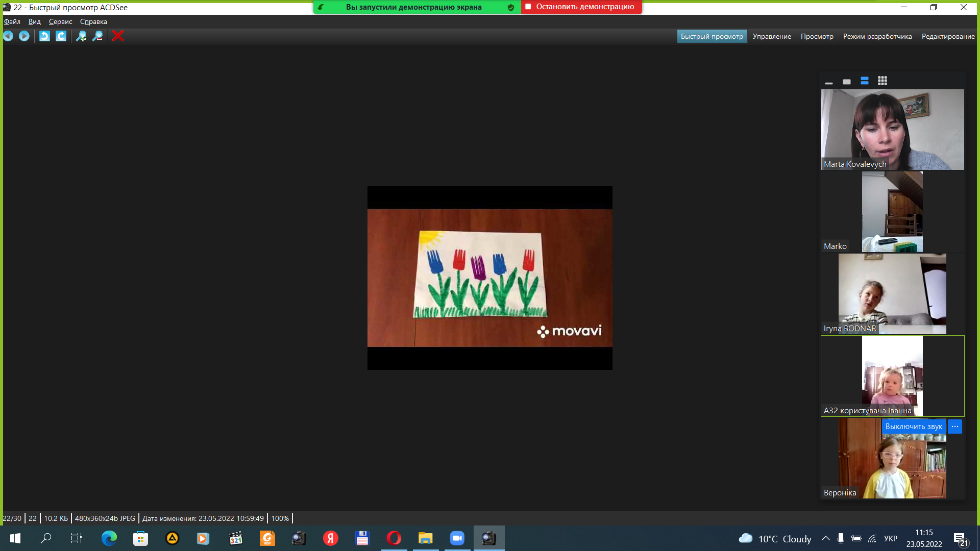Switch УКР keyboard language
The image size is (980, 551).
pos(891,539)
